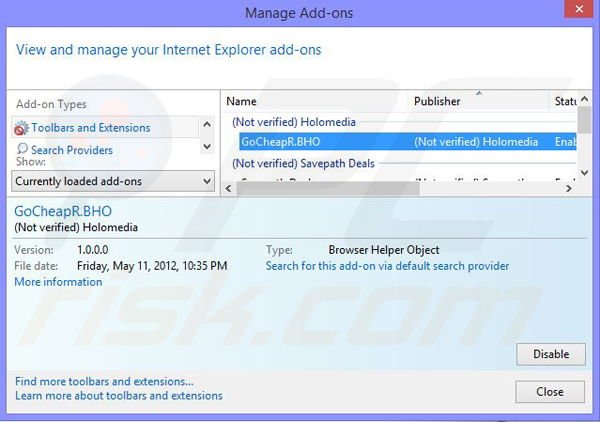Image resolution: width=600 pixels, height=422 pixels.
Task: Open Learn more about toolbars and extensions
Action: [119, 395]
